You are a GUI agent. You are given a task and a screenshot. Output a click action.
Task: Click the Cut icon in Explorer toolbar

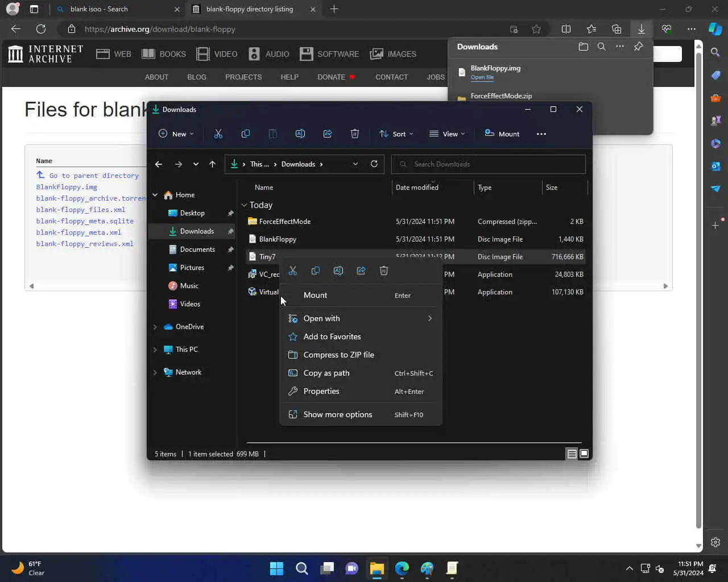coord(218,134)
